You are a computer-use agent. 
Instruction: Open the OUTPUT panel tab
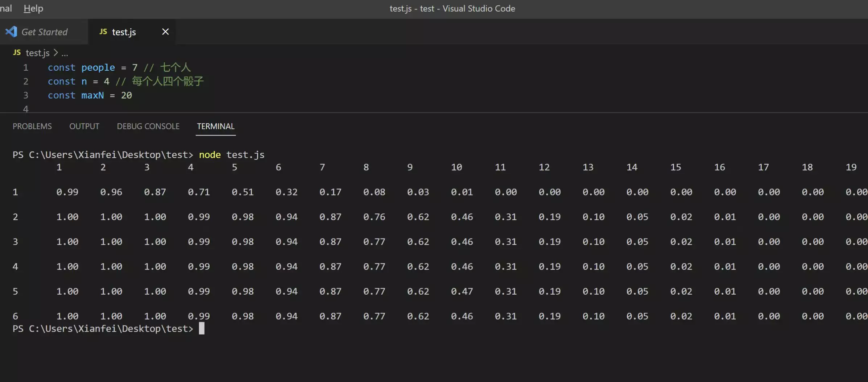84,126
